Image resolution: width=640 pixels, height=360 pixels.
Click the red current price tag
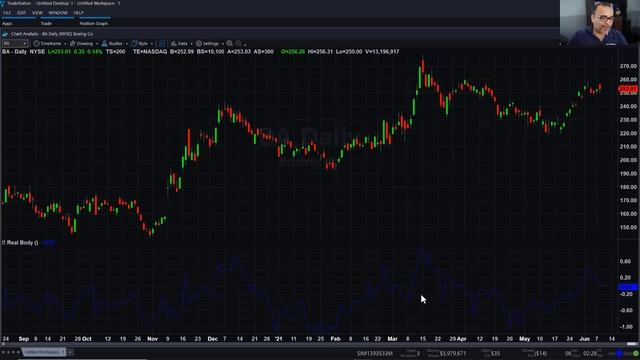tap(628, 89)
